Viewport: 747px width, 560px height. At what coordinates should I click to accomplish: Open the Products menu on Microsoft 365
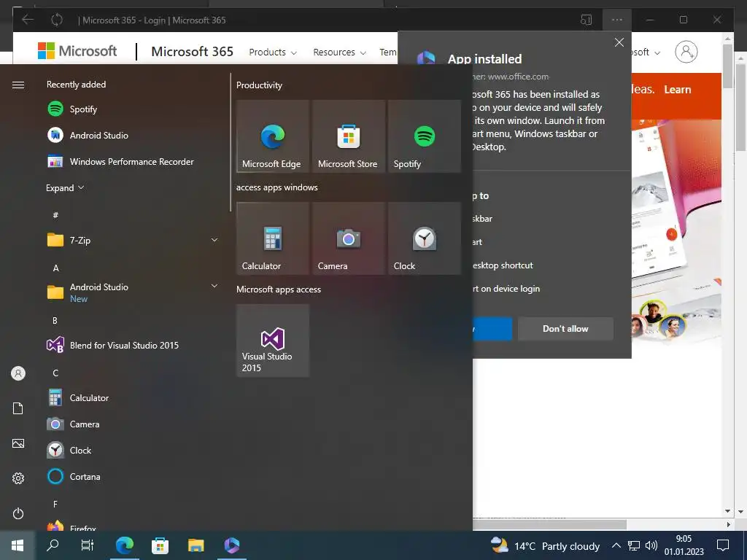(273, 52)
